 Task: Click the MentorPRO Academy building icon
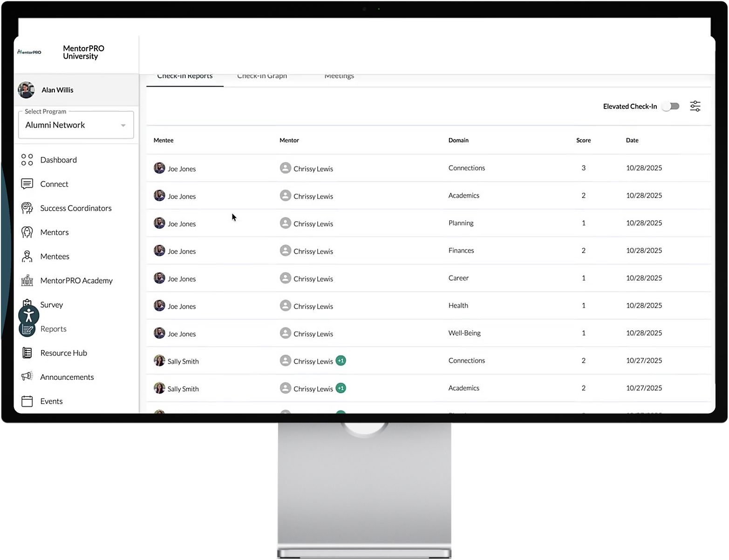pyautogui.click(x=27, y=280)
